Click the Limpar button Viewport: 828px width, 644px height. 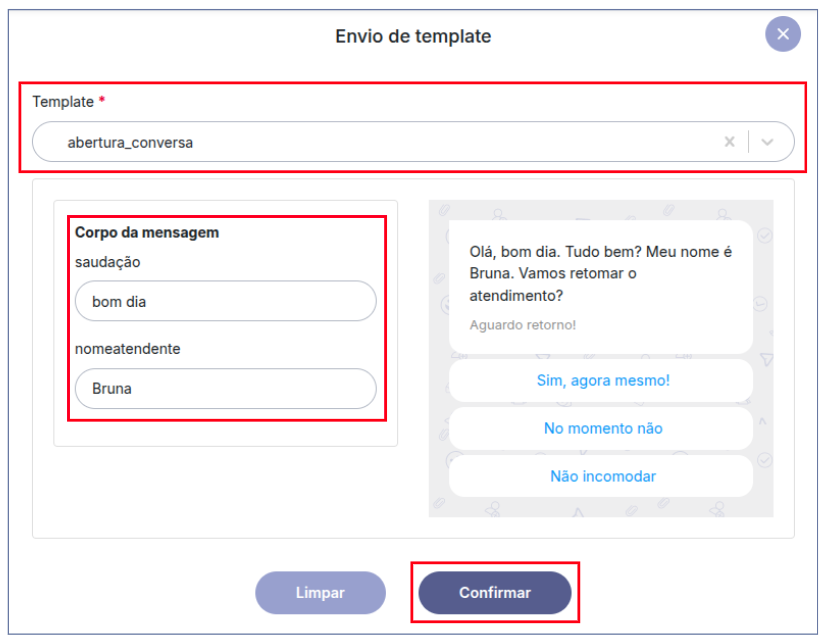(x=320, y=593)
